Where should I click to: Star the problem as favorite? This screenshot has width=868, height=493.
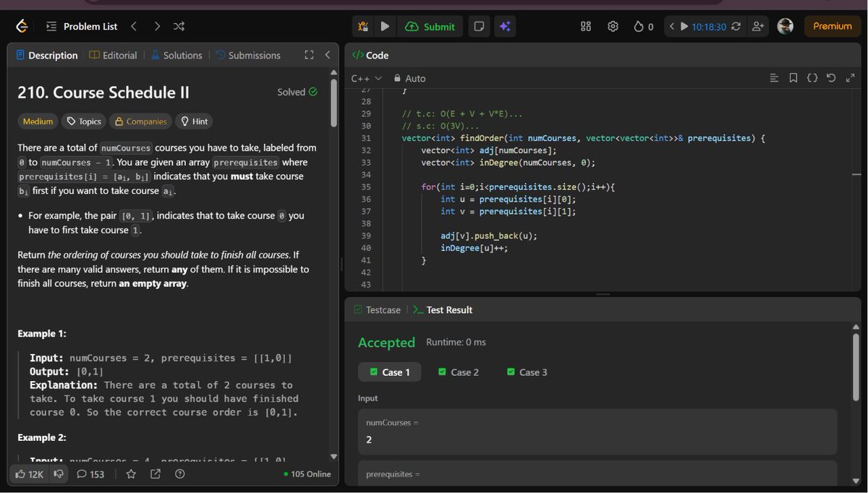point(131,474)
